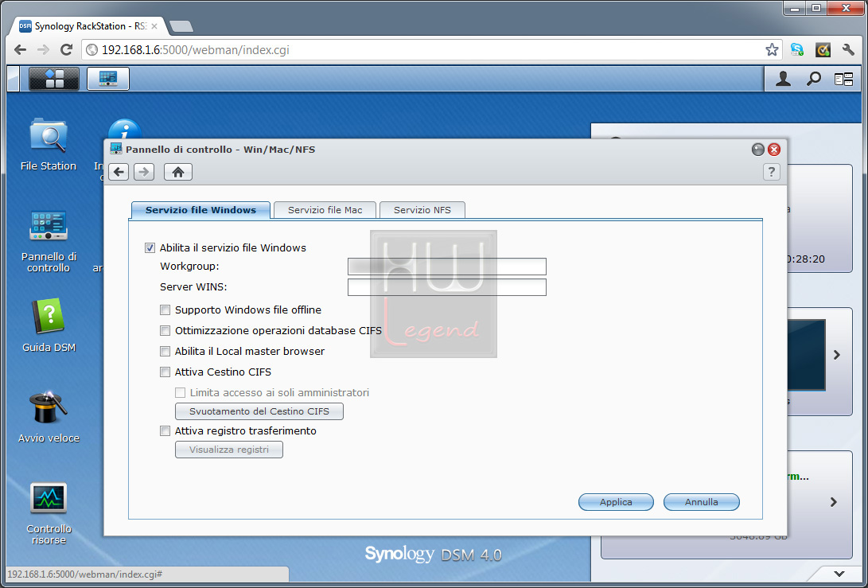Expand the widget arrow beside dark thumbnail
This screenshot has height=588, width=868.
pos(836,355)
